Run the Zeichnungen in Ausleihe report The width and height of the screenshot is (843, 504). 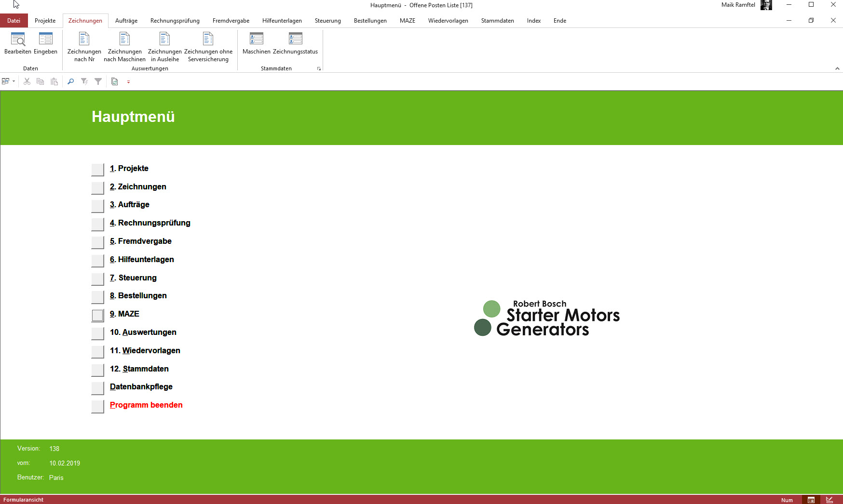click(165, 47)
